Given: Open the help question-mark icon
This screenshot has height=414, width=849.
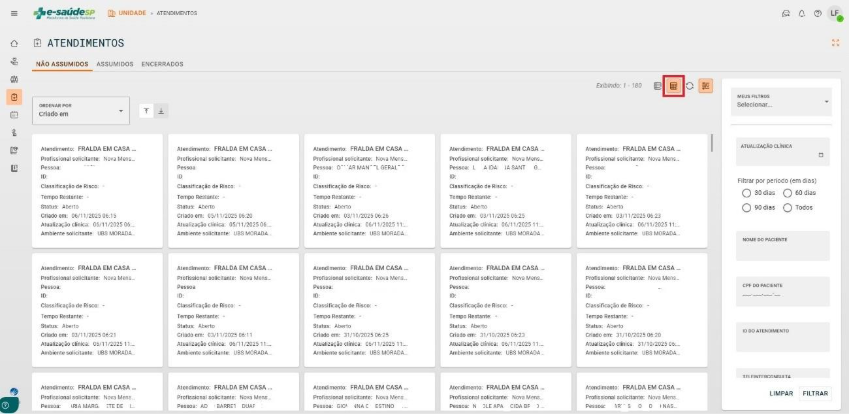Looking at the screenshot, I should [818, 14].
